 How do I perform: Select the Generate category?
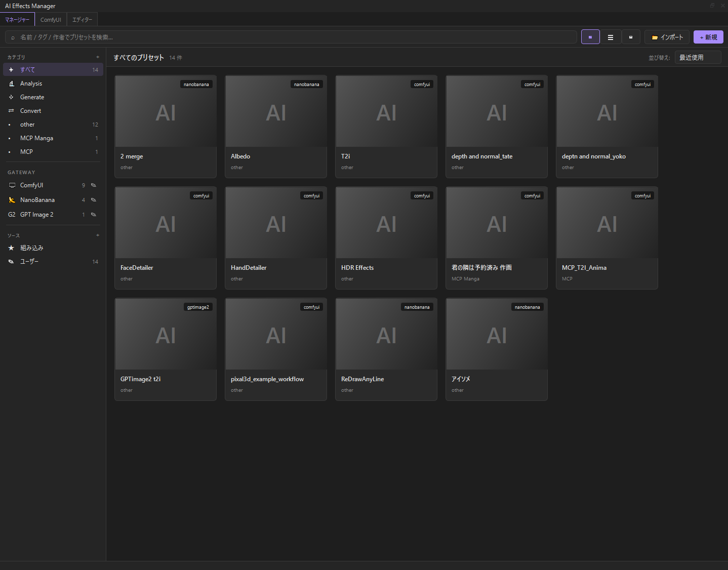[x=53, y=97]
